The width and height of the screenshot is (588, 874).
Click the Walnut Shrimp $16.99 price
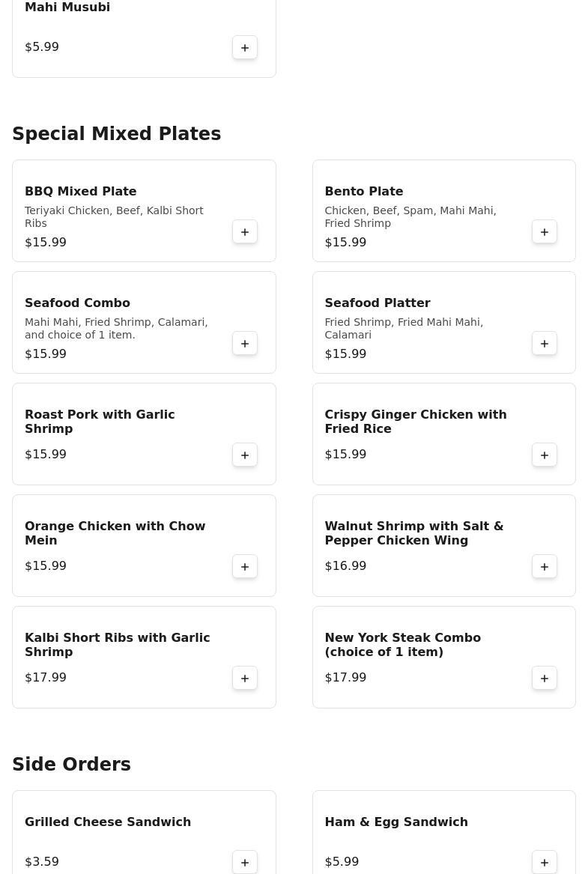345,566
